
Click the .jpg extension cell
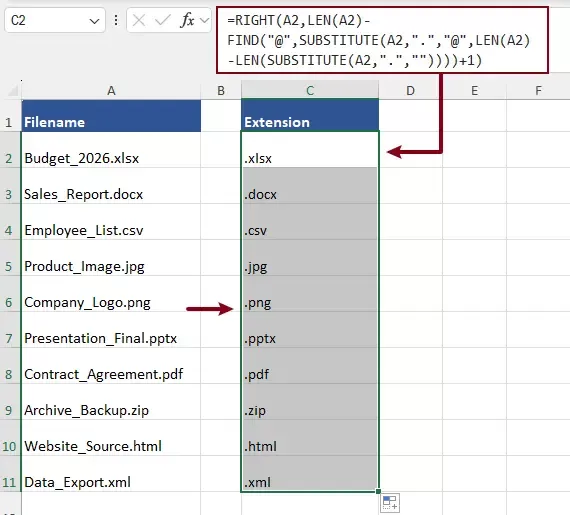[310, 258]
